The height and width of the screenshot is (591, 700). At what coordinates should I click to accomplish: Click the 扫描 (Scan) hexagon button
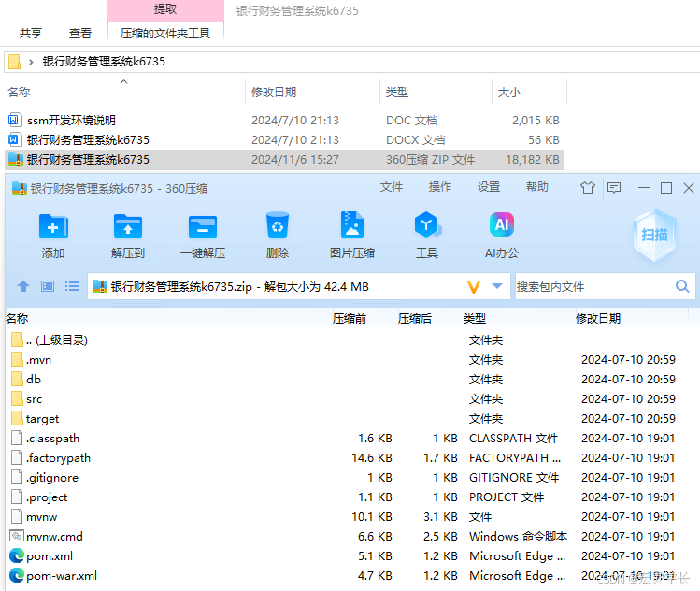pyautogui.click(x=654, y=235)
